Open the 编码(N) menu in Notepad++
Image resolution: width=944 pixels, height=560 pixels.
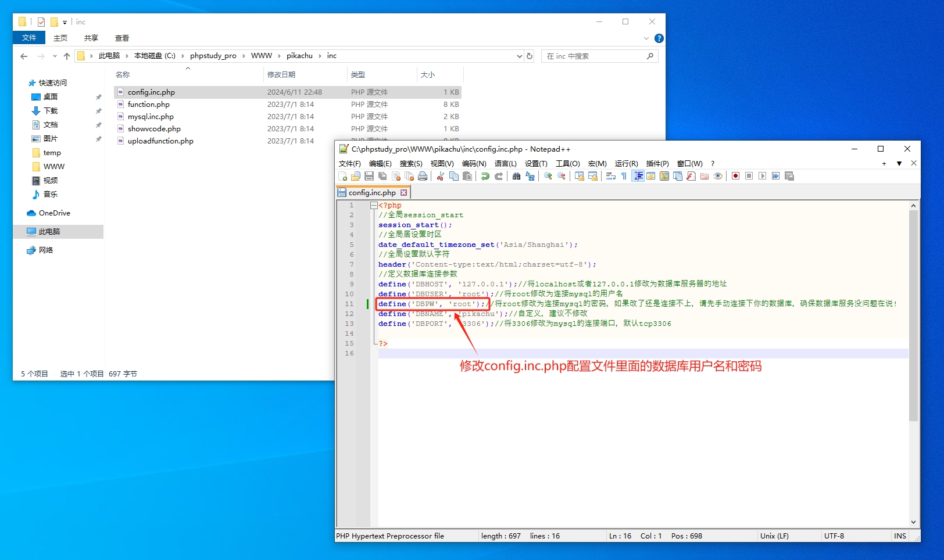(x=474, y=164)
